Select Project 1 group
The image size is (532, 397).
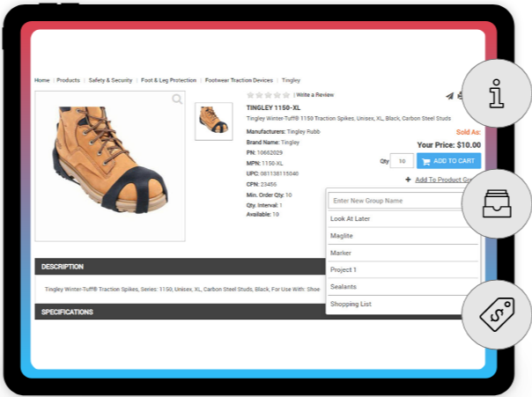click(403, 270)
